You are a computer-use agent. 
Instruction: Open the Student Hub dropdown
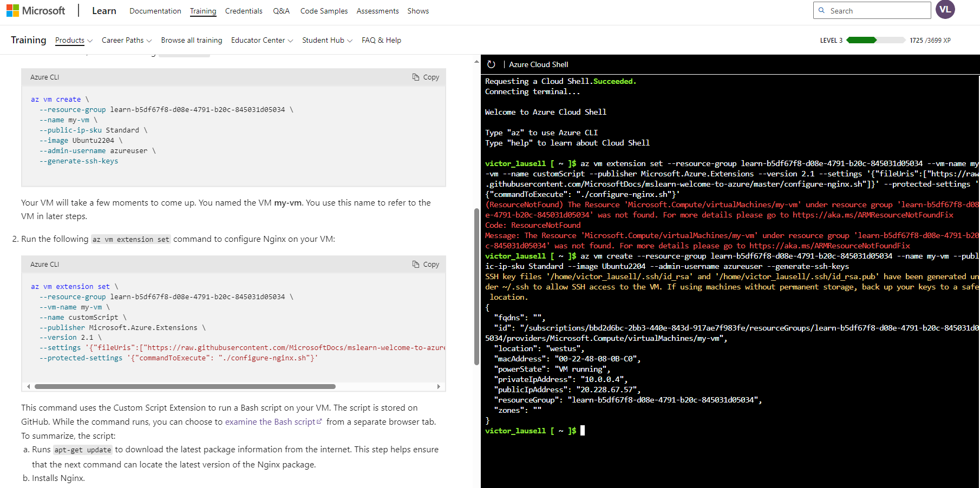(x=326, y=40)
